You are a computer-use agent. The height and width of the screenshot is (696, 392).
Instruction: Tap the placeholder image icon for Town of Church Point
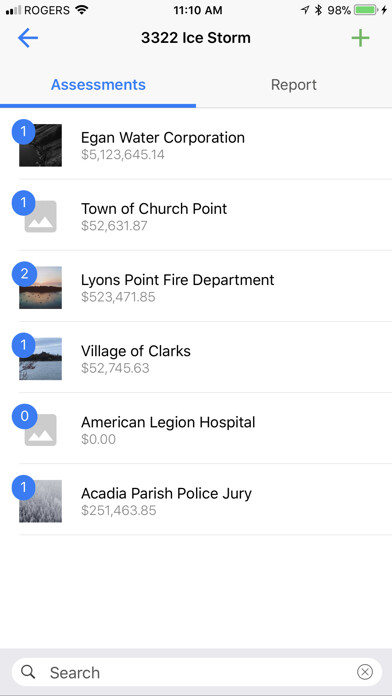pyautogui.click(x=40, y=216)
